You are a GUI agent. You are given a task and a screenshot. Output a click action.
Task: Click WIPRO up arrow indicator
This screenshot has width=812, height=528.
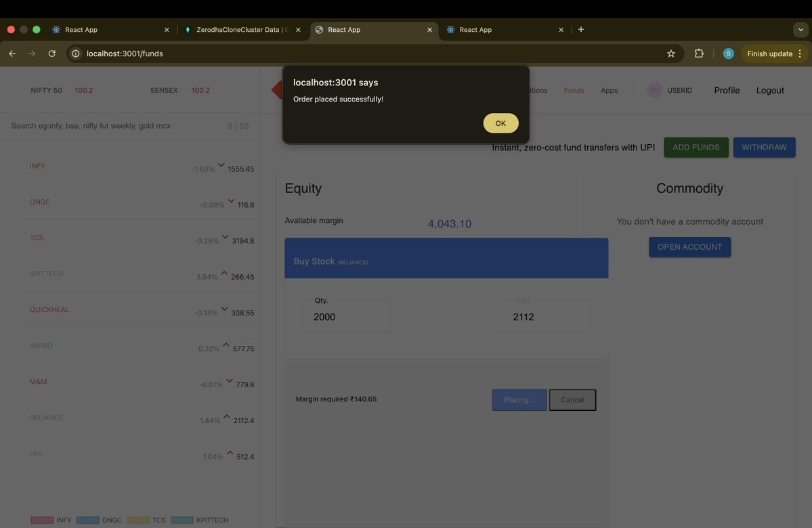[x=226, y=345]
